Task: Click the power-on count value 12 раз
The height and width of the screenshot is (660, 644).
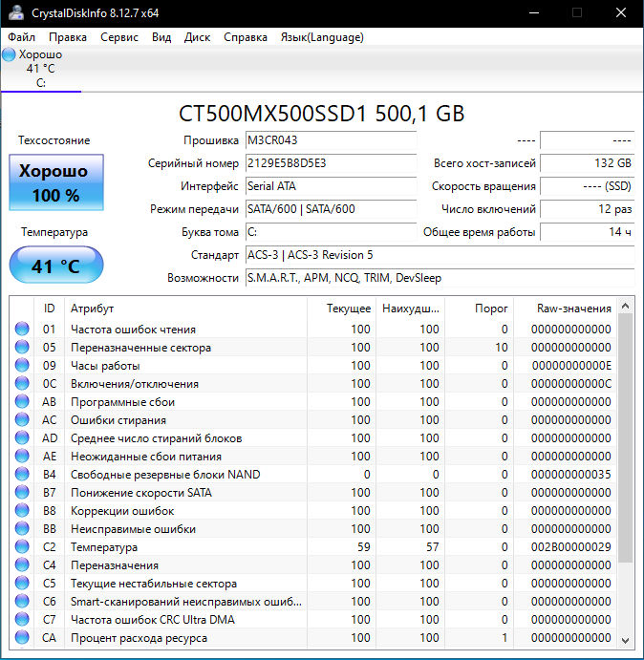Action: 587,209
